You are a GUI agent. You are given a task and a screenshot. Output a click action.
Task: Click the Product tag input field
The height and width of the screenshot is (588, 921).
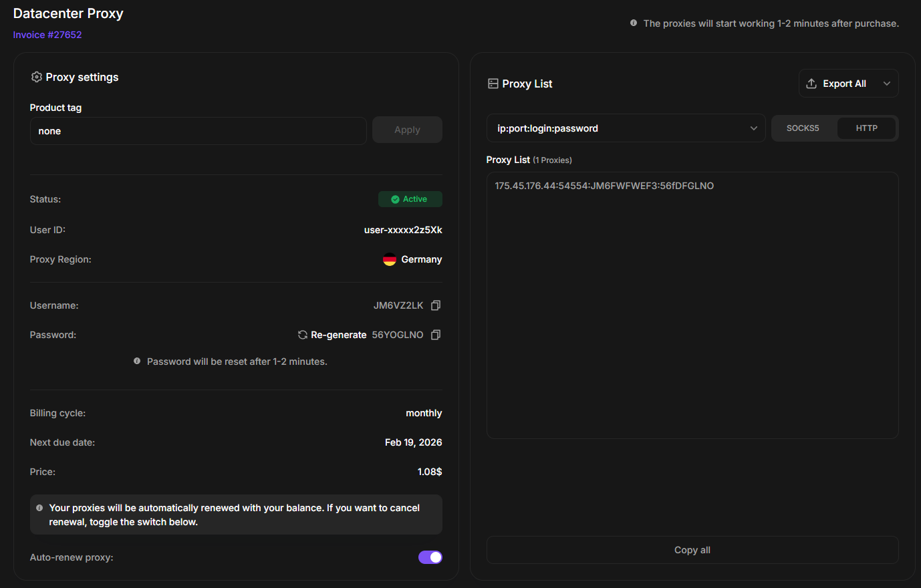pos(198,131)
